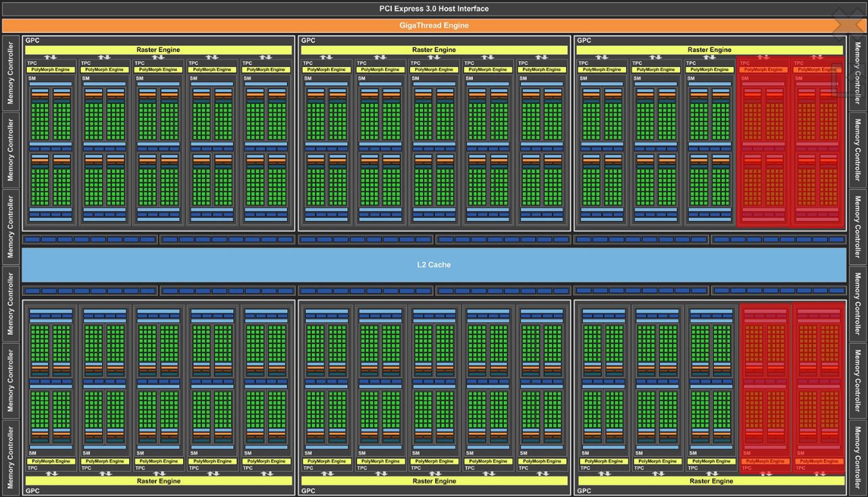868x497 pixels.
Task: Select the Raster Engine in bottom-middle GPC
Action: coord(434,481)
